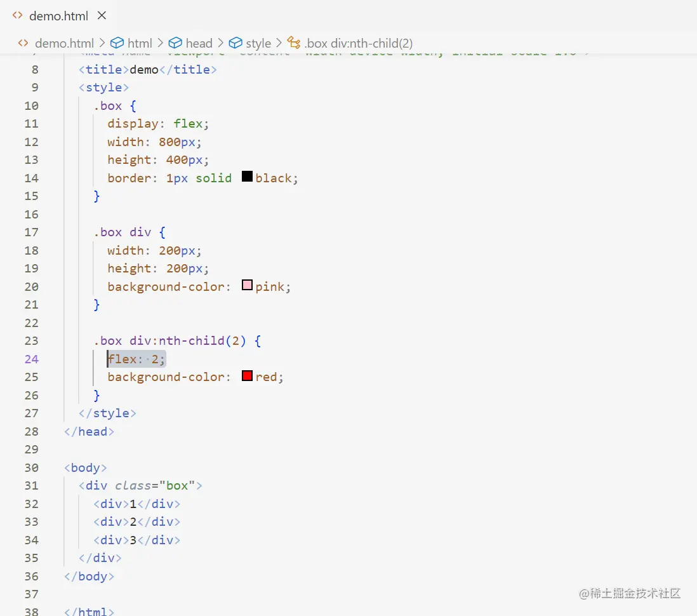Click the opening <style> tag
The width and height of the screenshot is (697, 616).
(x=104, y=88)
